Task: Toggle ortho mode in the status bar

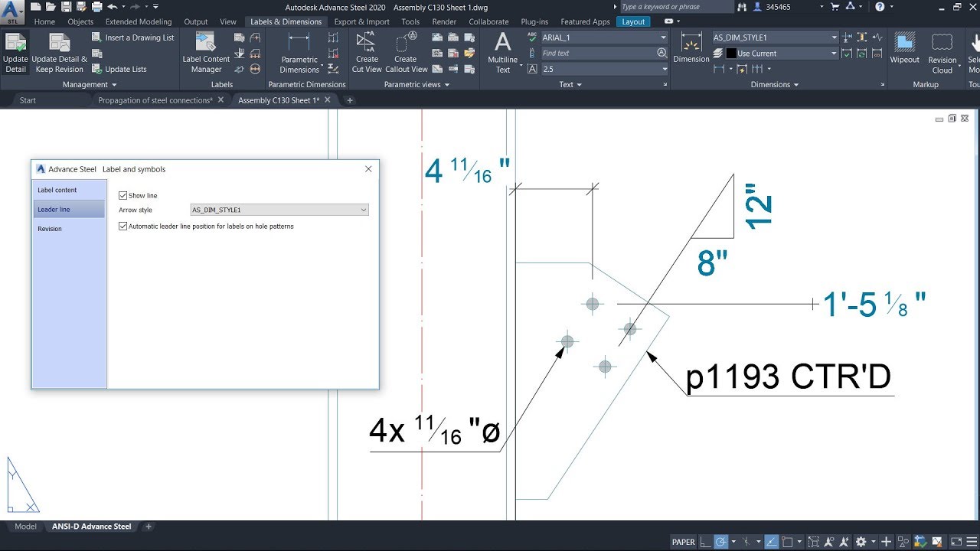Action: point(704,541)
